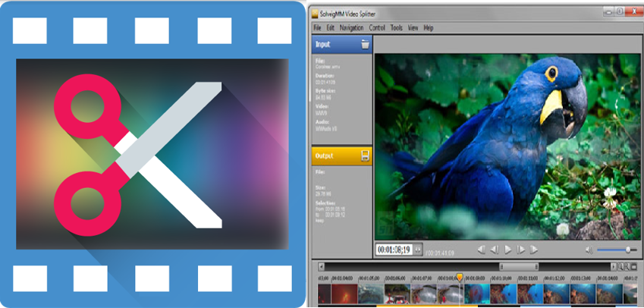Click the 'Byte size:' label in Input panel

[x=325, y=91]
